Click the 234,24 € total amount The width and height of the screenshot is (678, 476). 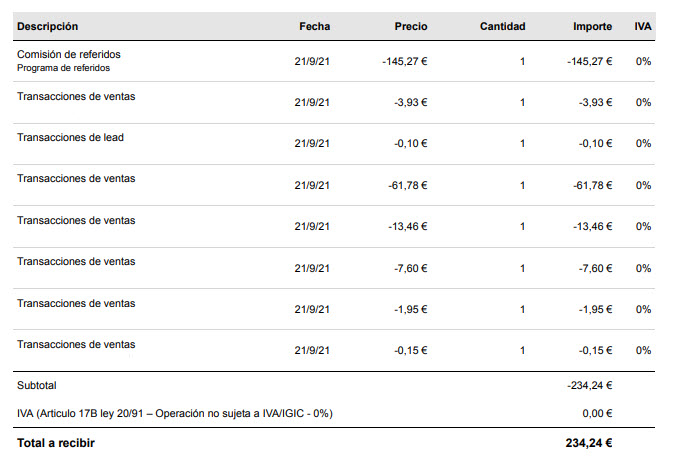589,443
